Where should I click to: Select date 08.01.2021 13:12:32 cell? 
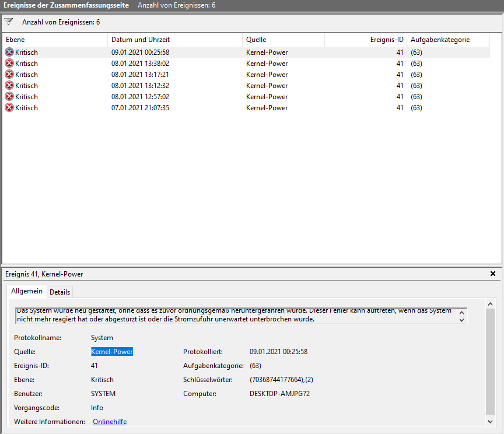[140, 86]
